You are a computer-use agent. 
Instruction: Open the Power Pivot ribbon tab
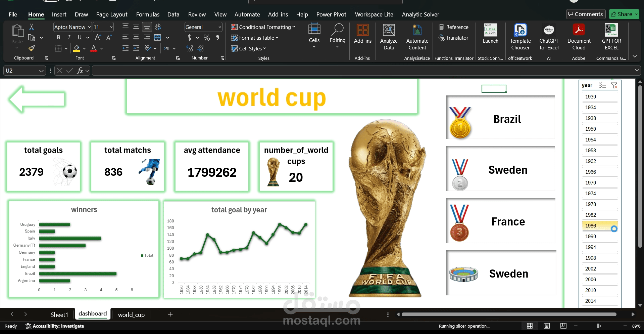(x=331, y=14)
